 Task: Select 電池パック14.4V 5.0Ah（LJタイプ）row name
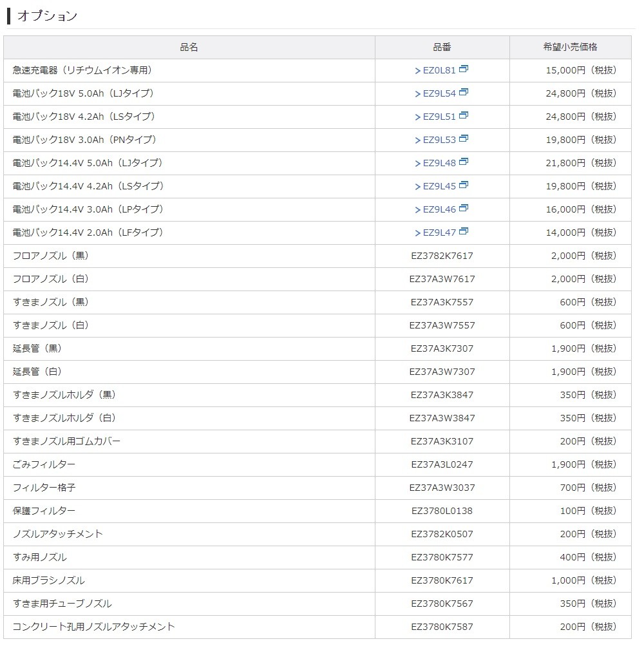(x=87, y=163)
